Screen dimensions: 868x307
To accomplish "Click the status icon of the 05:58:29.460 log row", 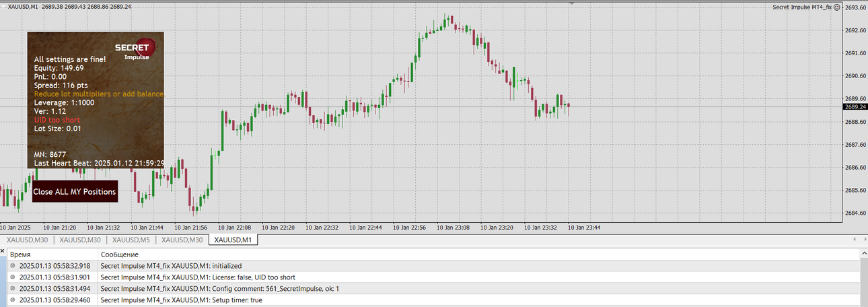I will [x=12, y=300].
